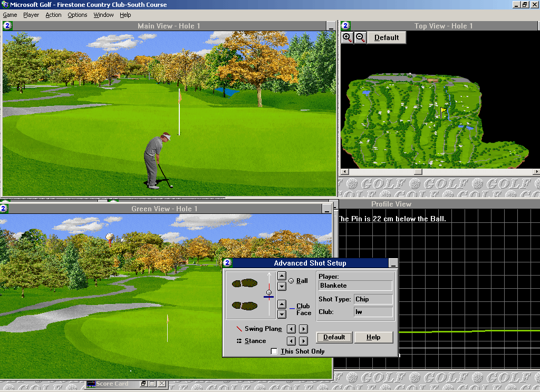This screenshot has width=540, height=392.
Task: Raise the Club Face setting
Action: [282, 305]
